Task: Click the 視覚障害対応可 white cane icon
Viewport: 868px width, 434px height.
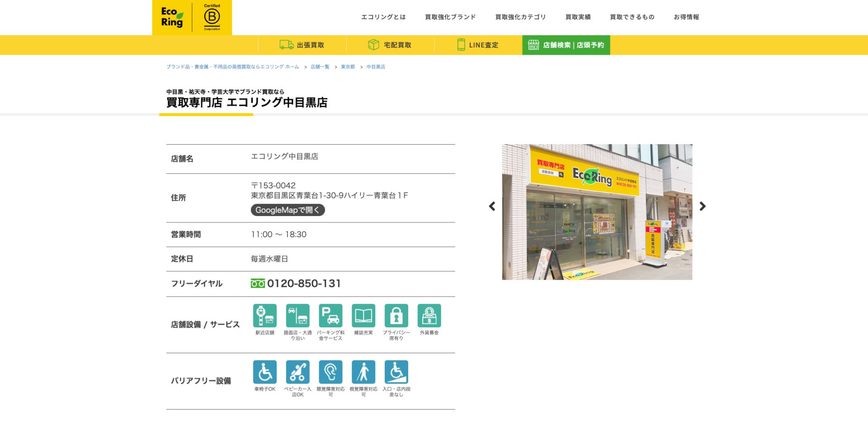Action: pos(363,372)
